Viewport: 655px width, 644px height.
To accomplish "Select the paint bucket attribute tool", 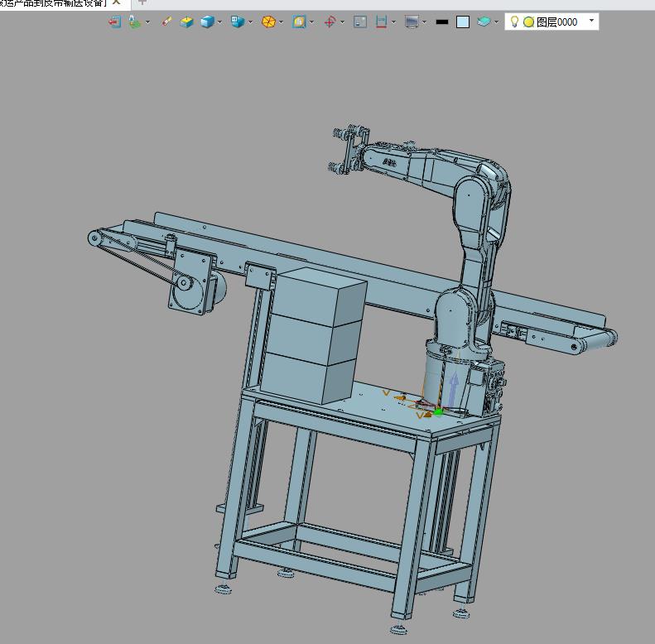I will tap(134, 22).
